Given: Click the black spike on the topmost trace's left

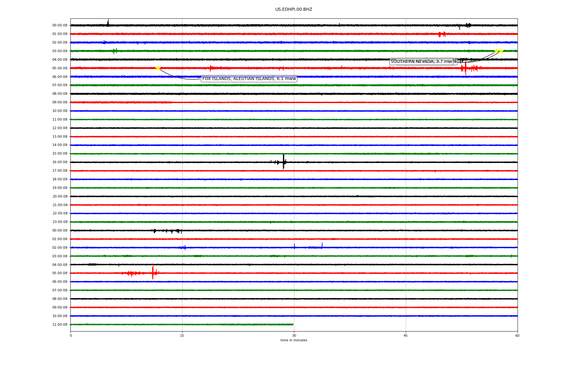Looking at the screenshot, I should click(x=108, y=22).
